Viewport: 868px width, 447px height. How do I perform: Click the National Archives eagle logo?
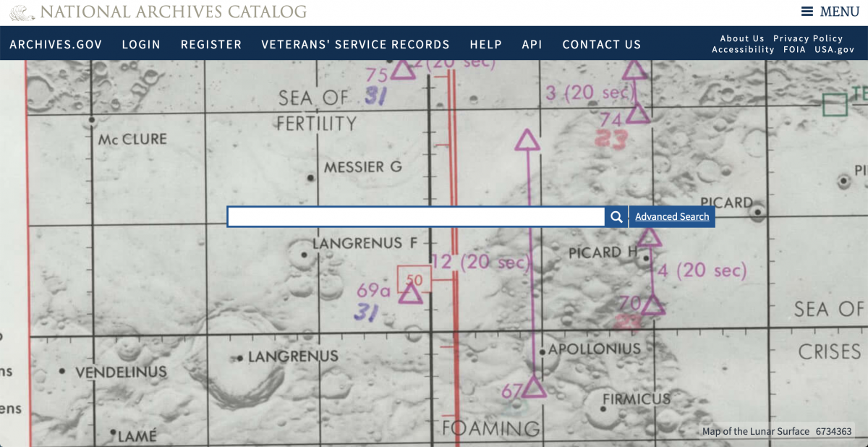tap(22, 12)
